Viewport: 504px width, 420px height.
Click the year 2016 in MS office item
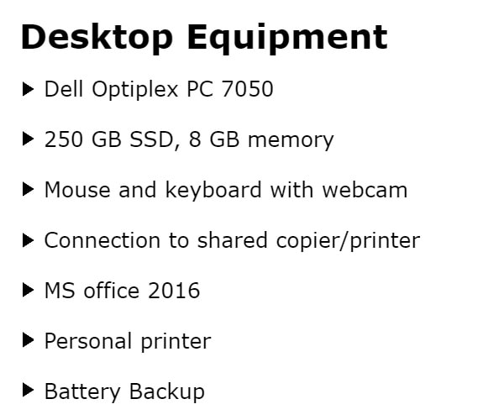[173, 291]
